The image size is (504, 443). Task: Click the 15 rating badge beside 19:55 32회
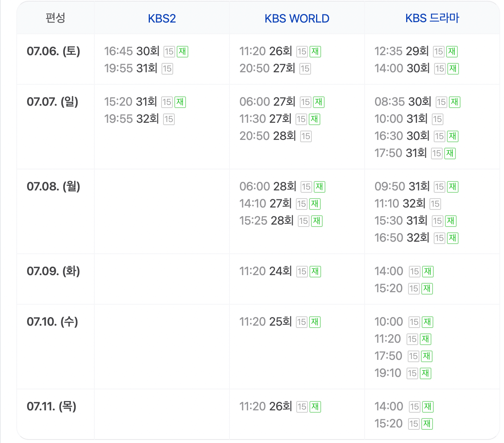[x=169, y=119]
